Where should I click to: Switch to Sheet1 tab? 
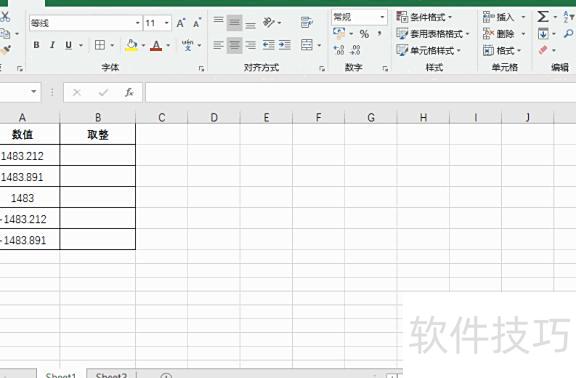(x=61, y=374)
